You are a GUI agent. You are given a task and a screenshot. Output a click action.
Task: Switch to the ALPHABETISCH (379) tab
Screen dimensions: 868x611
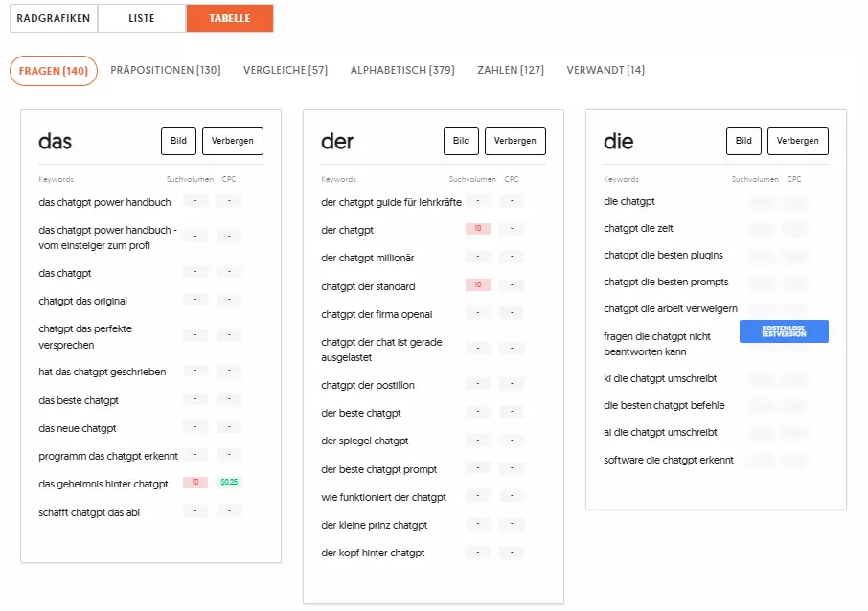click(401, 70)
